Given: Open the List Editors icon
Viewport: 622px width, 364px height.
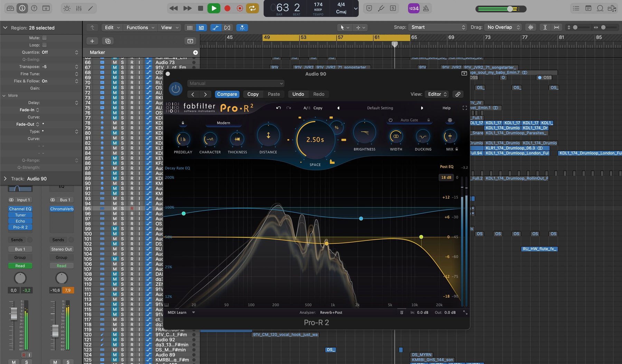Looking at the screenshot, I should [576, 8].
